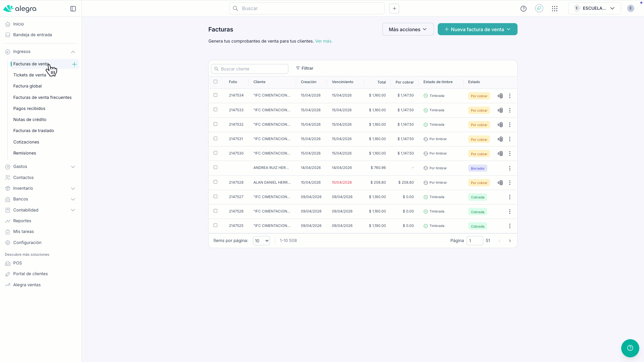Click the help question mark icon in top bar
Image resolution: width=644 pixels, height=362 pixels.
(x=523, y=9)
